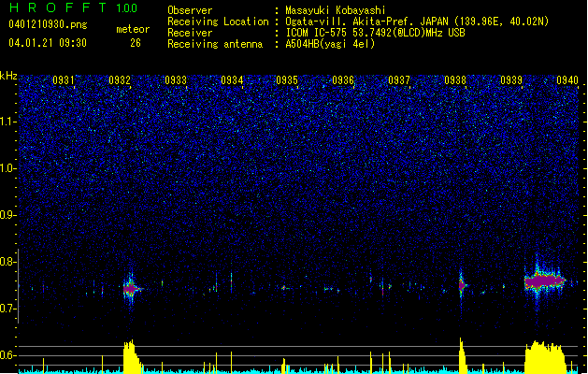Click the version number 1.0.0

coord(126,7)
